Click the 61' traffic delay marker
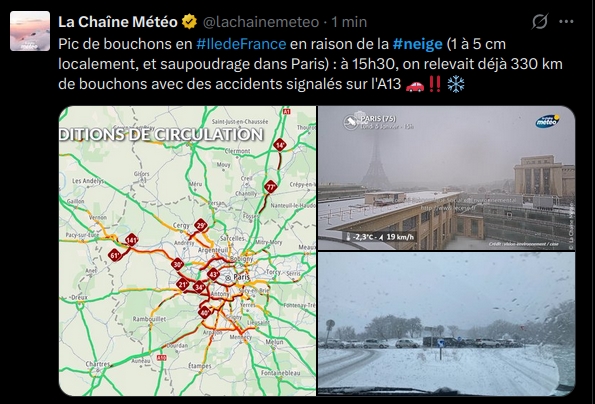 pos(115,255)
